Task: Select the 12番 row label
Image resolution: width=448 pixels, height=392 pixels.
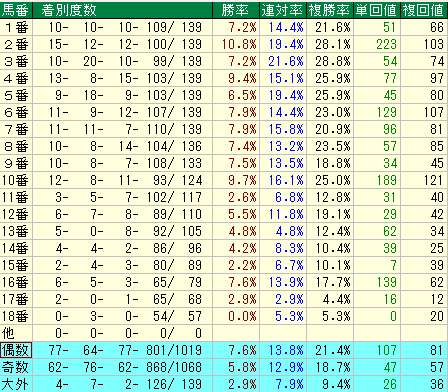Action: pos(15,214)
